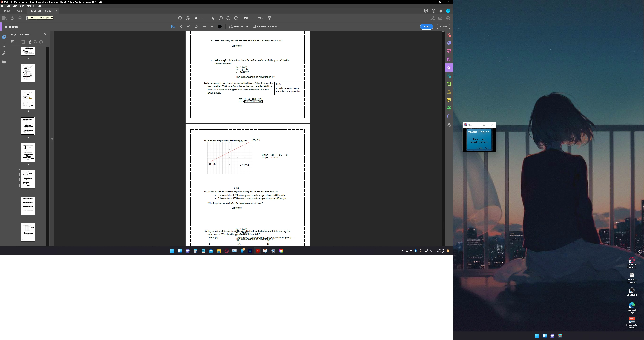Screen dimensions: 644x340
Task: Open the black color swatch
Action: click(x=220, y=27)
